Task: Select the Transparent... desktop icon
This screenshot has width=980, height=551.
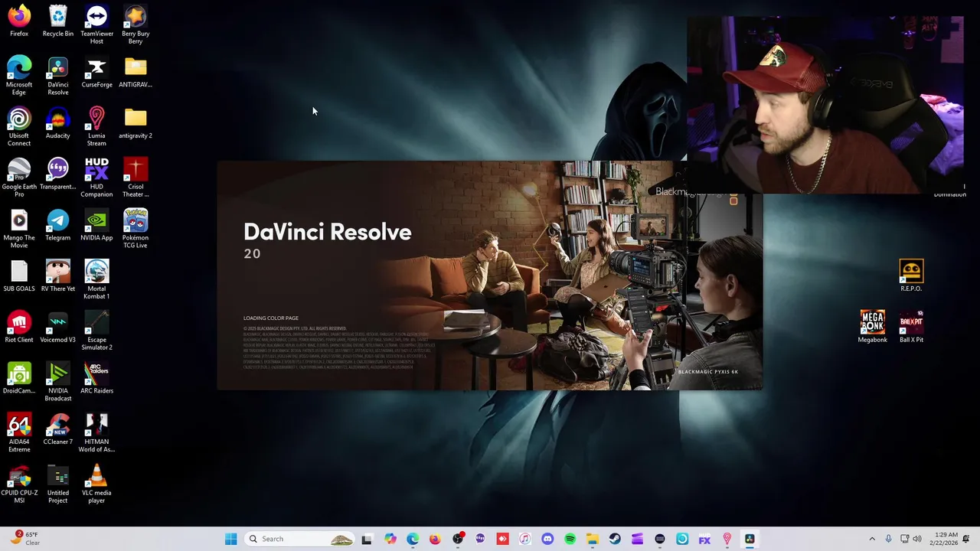Action: 58,174
